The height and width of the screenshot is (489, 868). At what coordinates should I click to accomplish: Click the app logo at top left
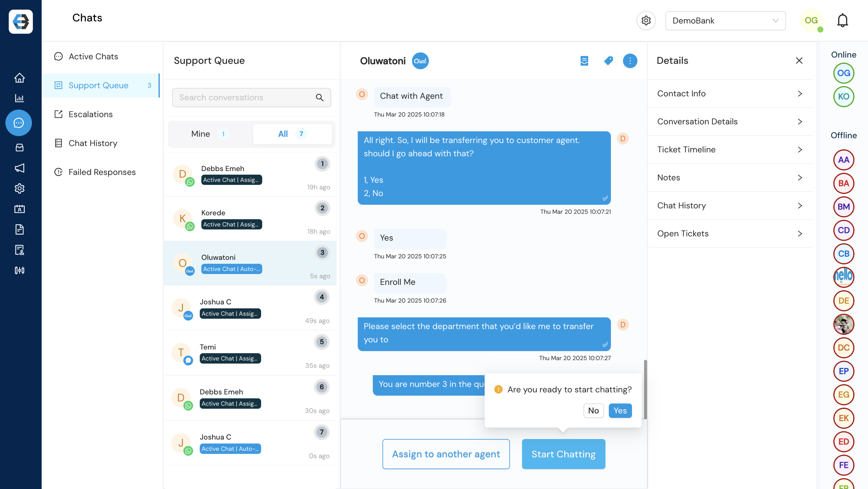click(21, 22)
